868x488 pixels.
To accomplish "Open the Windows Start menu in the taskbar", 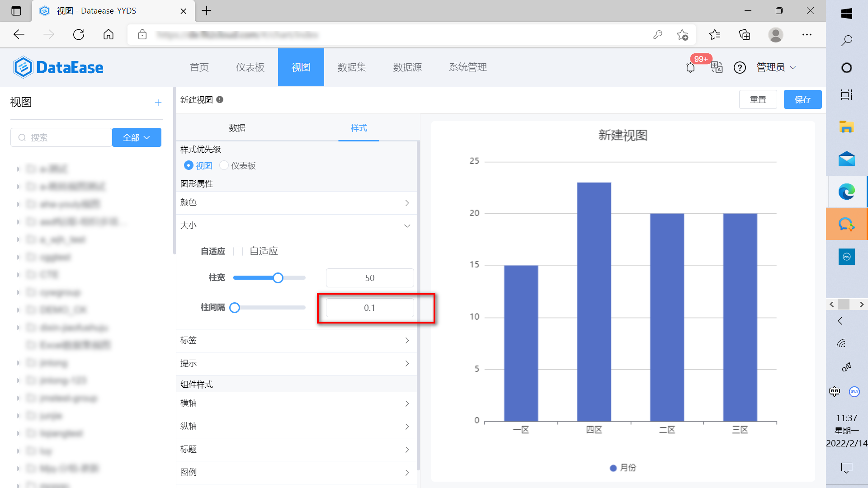I will tap(847, 14).
